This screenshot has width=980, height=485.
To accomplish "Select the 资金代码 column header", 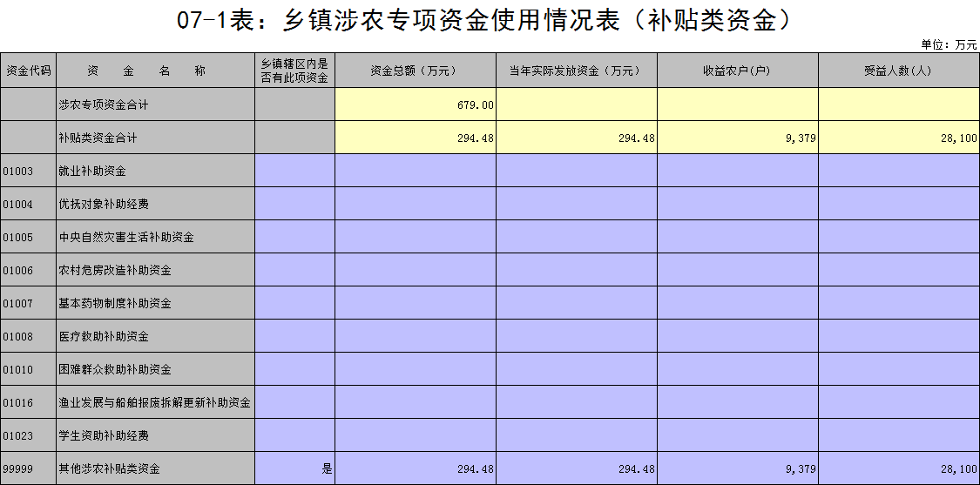I will click(28, 71).
